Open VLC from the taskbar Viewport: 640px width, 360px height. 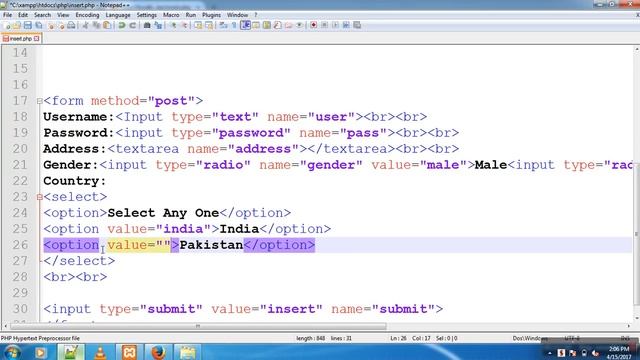click(100, 352)
